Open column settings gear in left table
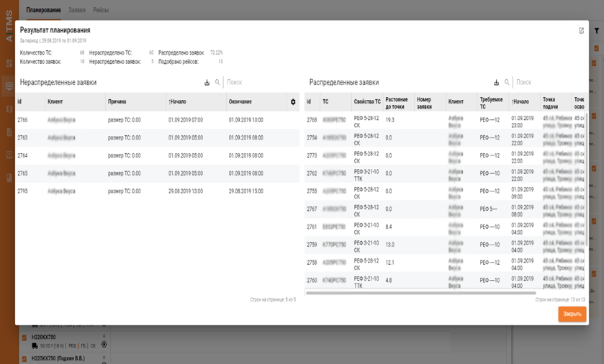The image size is (604, 364). coord(293,102)
